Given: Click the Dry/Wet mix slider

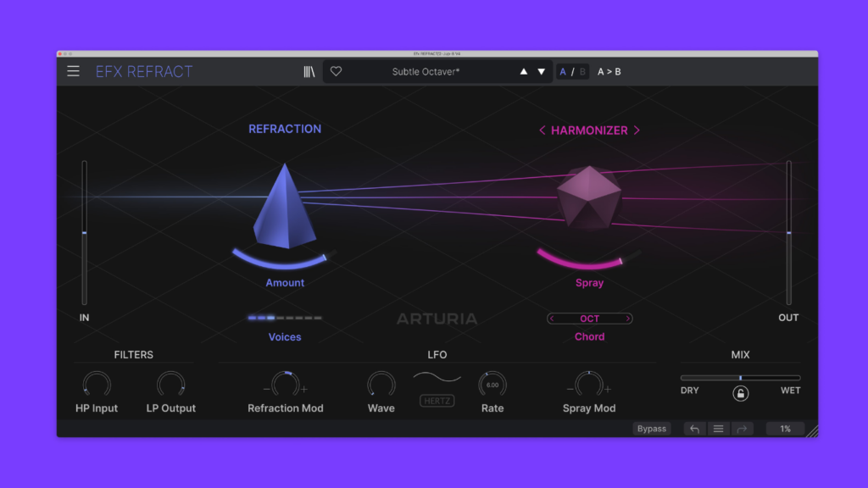Looking at the screenshot, I should (x=740, y=378).
